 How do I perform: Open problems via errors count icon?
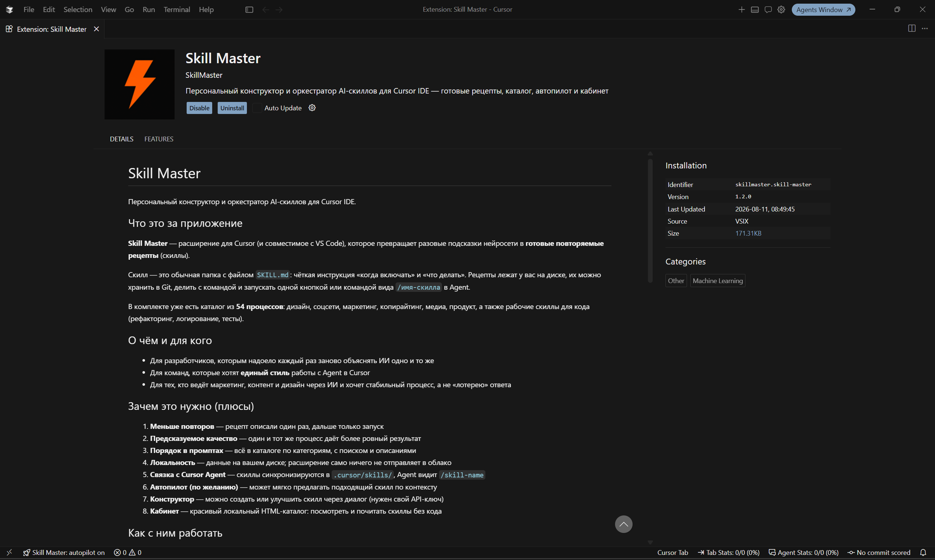click(x=120, y=552)
